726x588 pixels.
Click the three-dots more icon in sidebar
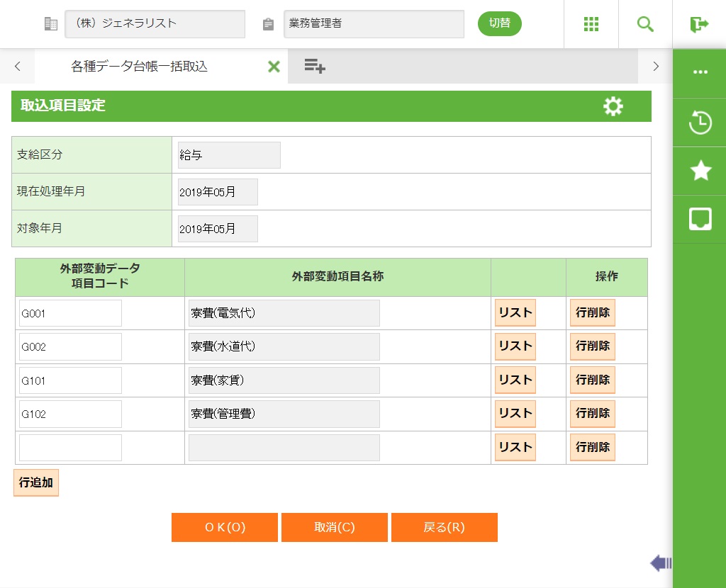700,72
